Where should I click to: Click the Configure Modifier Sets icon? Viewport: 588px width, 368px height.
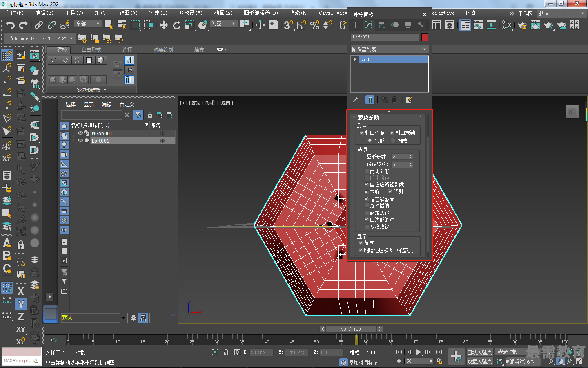409,100
